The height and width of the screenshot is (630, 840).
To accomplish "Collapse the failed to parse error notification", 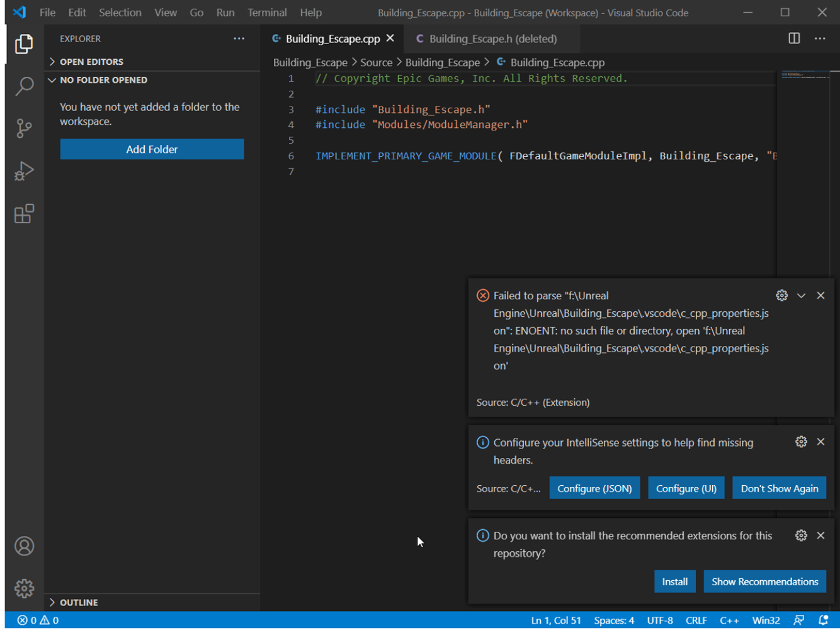I will point(801,295).
